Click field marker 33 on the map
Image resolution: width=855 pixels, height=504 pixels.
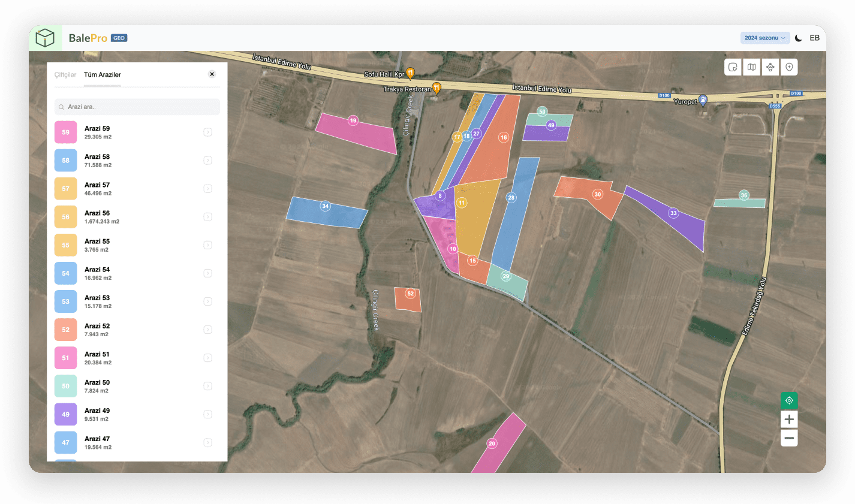pyautogui.click(x=673, y=213)
